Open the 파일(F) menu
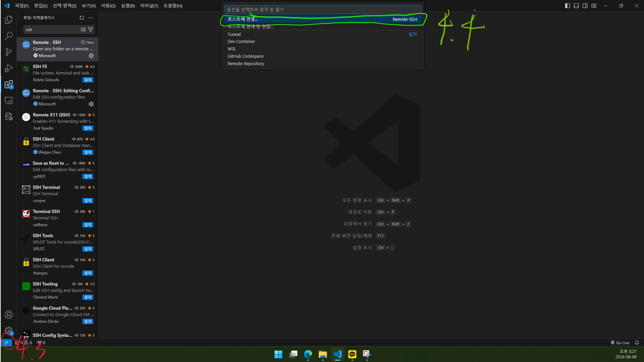644x362 pixels. [22, 6]
